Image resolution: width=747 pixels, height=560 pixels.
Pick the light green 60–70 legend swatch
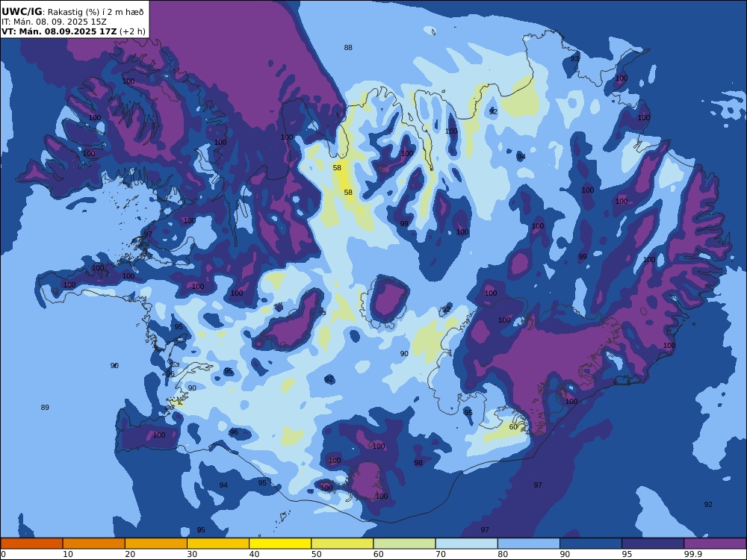pos(404,544)
